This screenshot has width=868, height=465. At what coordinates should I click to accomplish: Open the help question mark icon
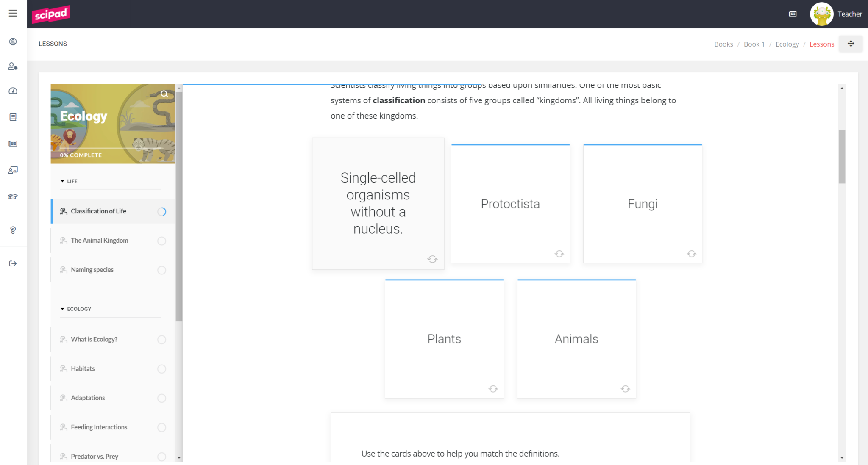pyautogui.click(x=13, y=230)
